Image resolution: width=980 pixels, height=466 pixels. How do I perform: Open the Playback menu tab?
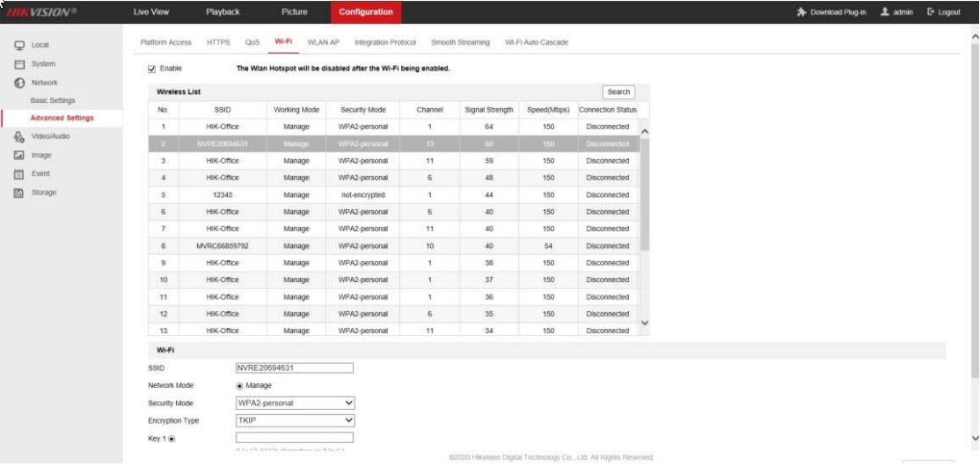coord(223,12)
